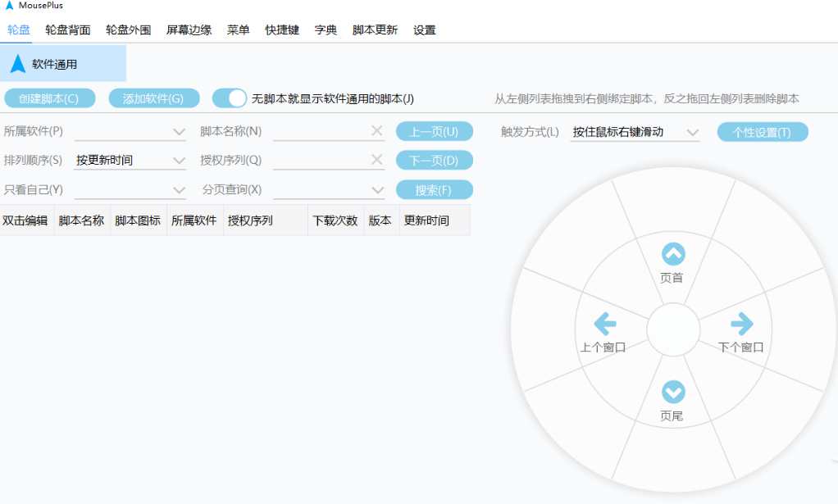The height and width of the screenshot is (504, 838).
Task: Click the 更新时间 column header
Action: (x=427, y=219)
